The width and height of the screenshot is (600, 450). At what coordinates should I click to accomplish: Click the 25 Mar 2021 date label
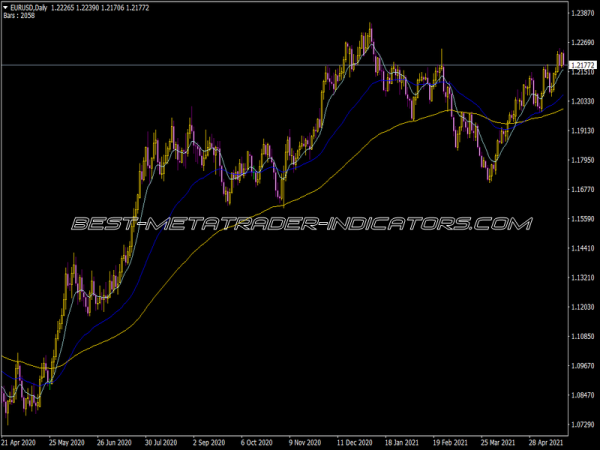coord(498,441)
